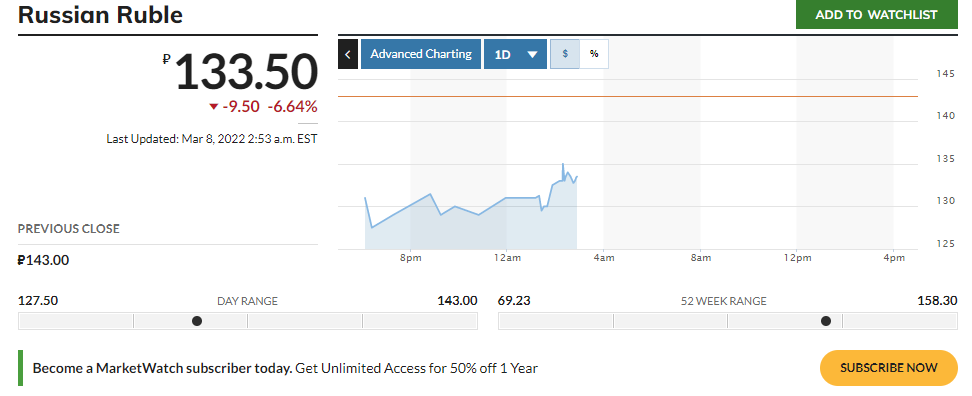The image size is (972, 396).
Task: Click the 8pm chart time label
Action: click(x=410, y=258)
